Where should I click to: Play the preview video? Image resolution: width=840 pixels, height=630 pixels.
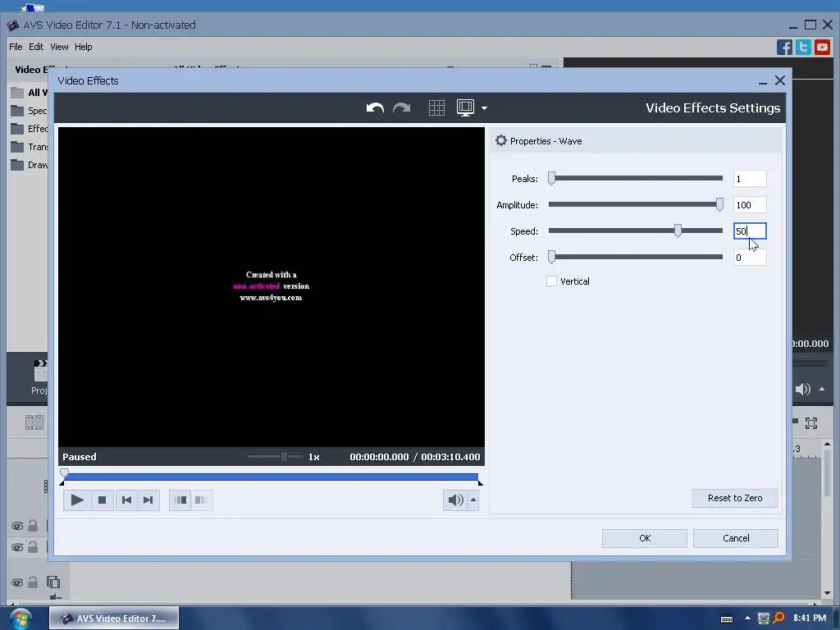[x=77, y=500]
